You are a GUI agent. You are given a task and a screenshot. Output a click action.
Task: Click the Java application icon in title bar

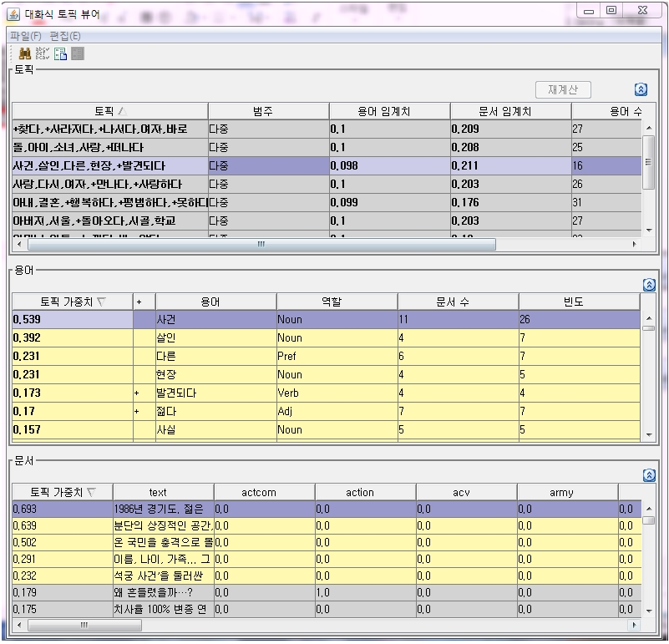(x=13, y=14)
